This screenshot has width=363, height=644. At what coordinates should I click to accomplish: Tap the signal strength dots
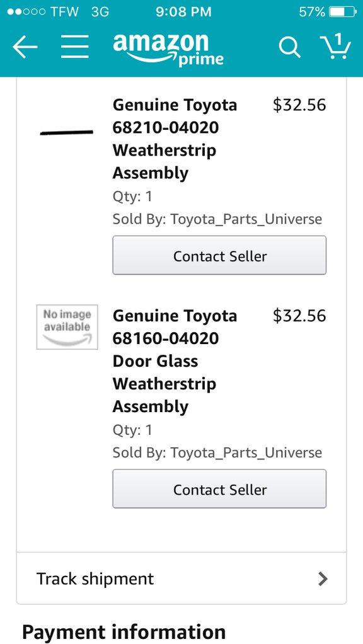[26, 12]
